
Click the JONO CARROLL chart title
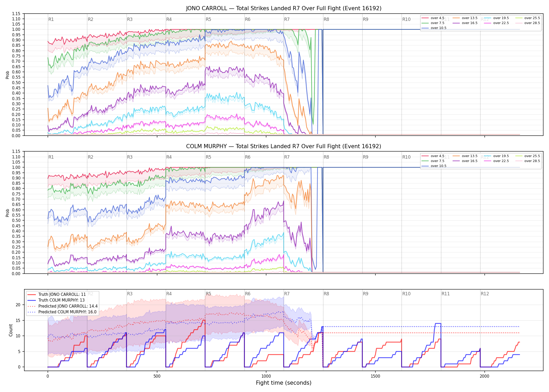click(284, 8)
